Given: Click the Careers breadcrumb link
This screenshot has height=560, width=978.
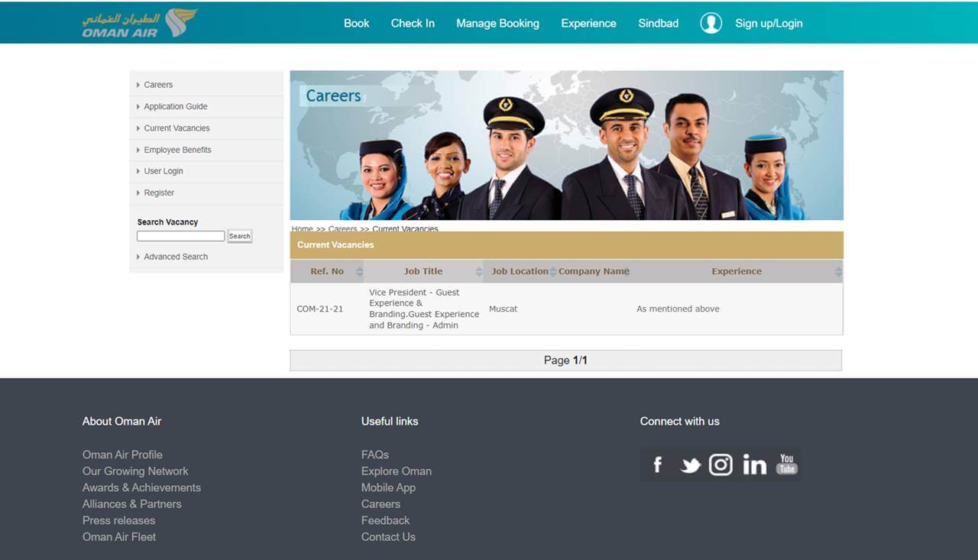Looking at the screenshot, I should click(343, 228).
